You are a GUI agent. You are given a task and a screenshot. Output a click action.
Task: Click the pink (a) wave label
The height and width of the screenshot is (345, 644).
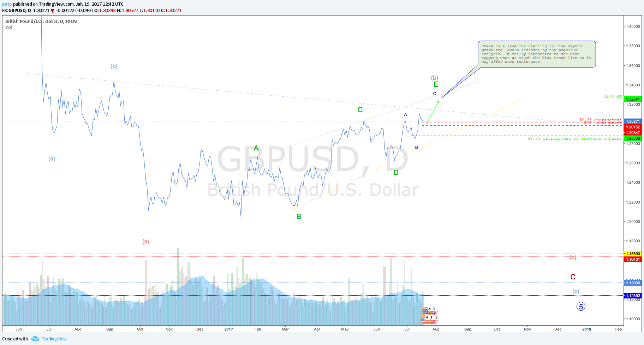[x=146, y=241]
